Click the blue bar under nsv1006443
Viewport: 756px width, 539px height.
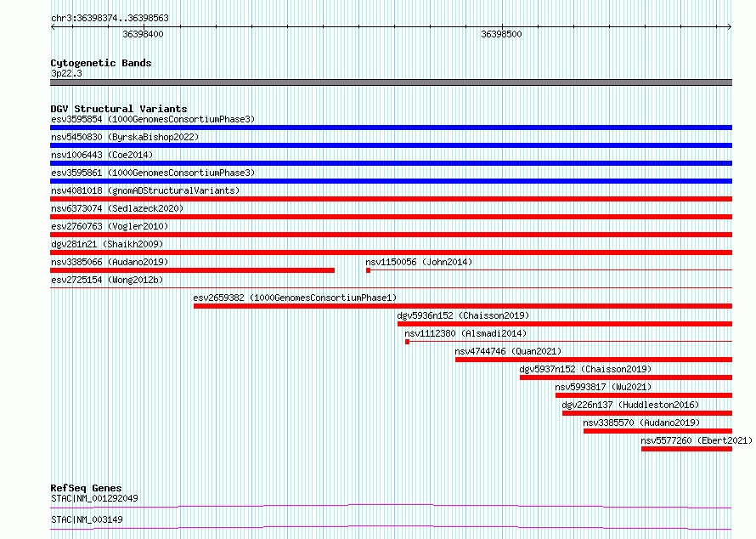(391, 163)
